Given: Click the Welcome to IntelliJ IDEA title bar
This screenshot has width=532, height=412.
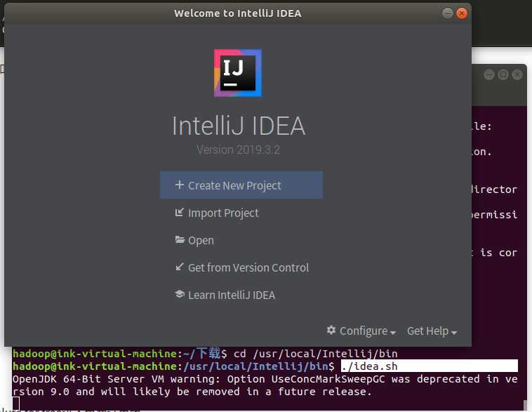Looking at the screenshot, I should (237, 13).
